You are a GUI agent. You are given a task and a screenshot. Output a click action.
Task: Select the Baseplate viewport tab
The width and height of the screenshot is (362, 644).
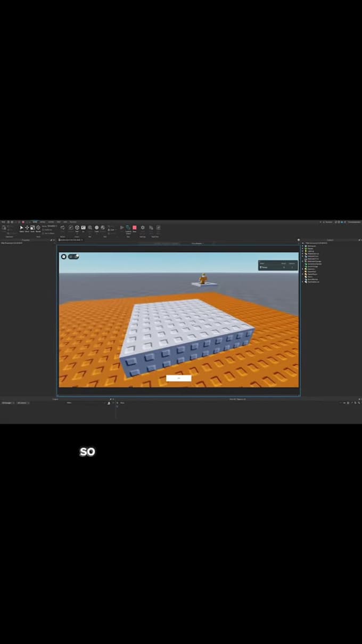(x=71, y=240)
